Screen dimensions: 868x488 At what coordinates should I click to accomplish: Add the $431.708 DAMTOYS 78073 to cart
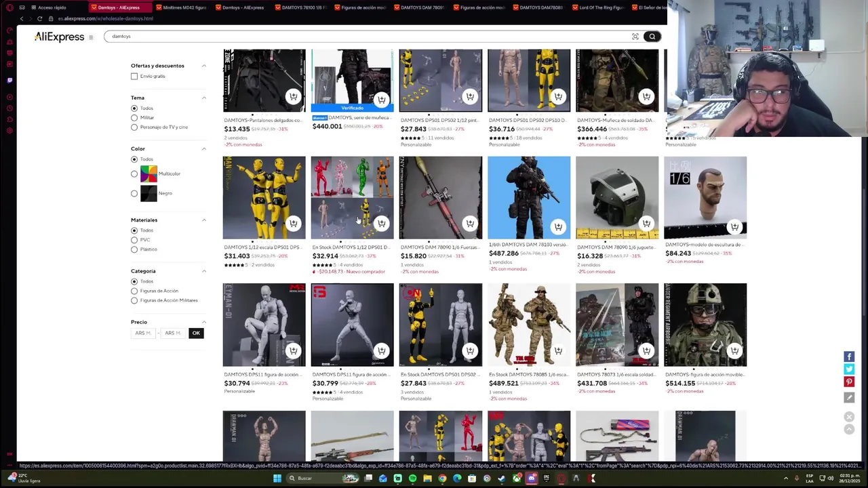646,350
